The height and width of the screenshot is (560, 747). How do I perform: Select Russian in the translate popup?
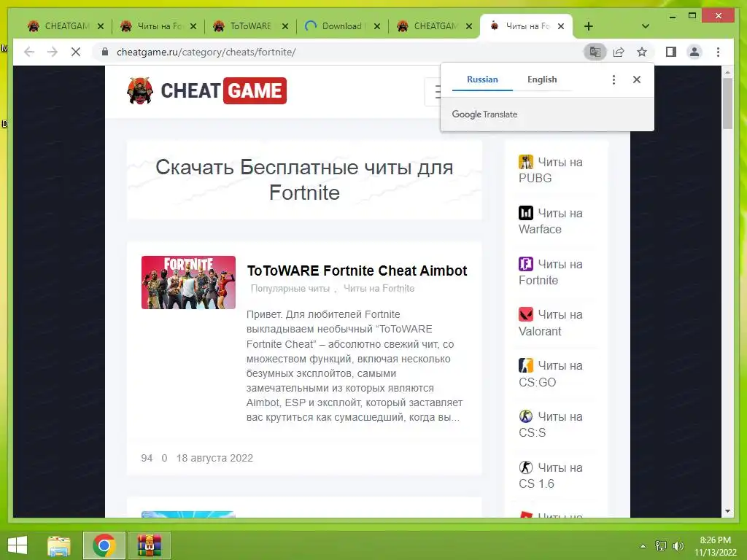pyautogui.click(x=482, y=79)
